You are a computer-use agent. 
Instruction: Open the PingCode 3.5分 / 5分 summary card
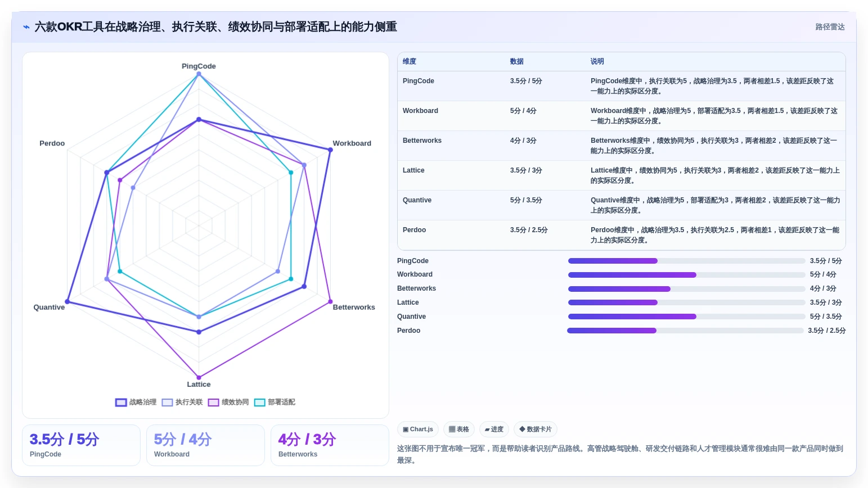coord(81,445)
